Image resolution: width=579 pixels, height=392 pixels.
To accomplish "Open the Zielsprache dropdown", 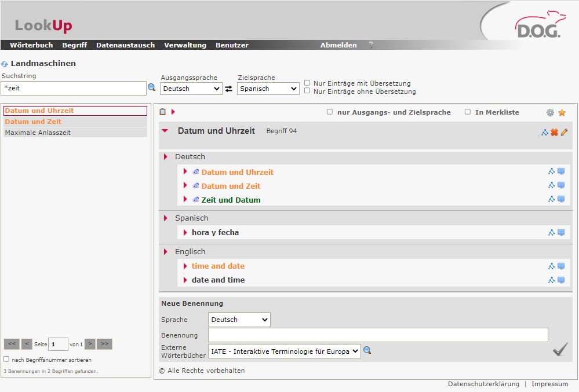I will click(268, 89).
